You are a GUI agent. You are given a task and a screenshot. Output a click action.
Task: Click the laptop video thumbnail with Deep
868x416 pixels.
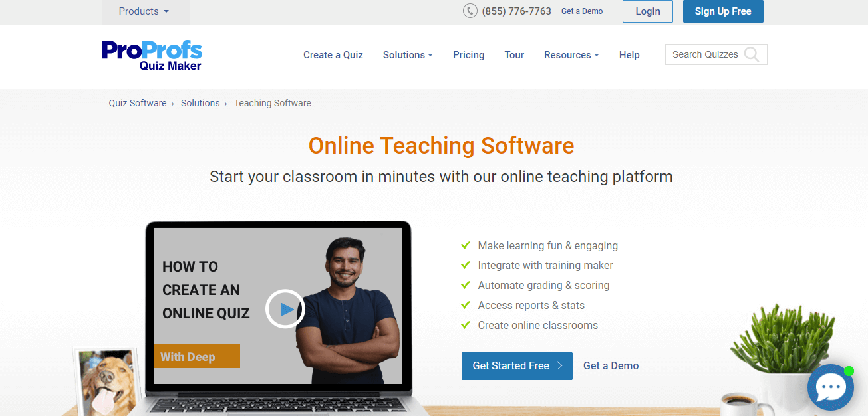[278, 306]
